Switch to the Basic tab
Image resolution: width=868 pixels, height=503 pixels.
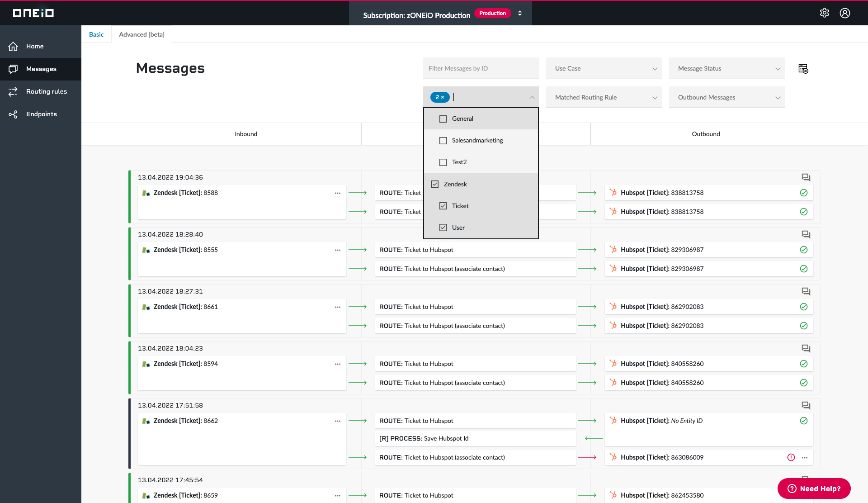(x=96, y=34)
